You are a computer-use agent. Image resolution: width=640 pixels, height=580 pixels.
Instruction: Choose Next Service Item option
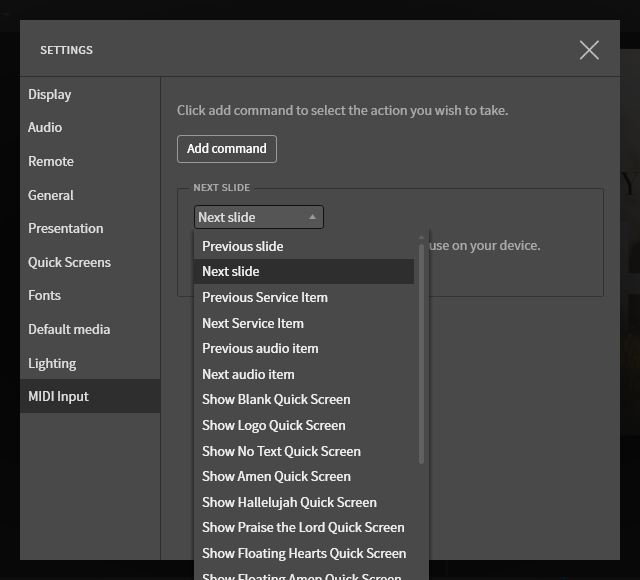point(304,323)
